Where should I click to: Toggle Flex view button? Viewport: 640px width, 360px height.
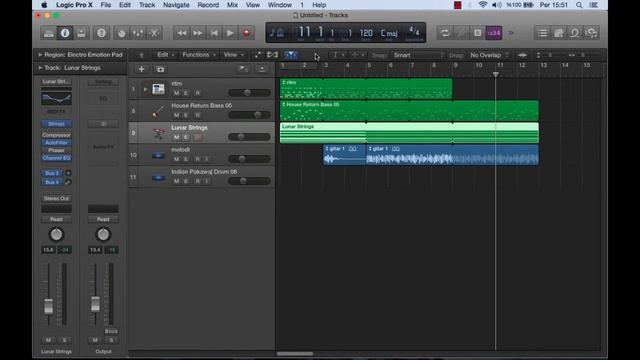tap(272, 55)
